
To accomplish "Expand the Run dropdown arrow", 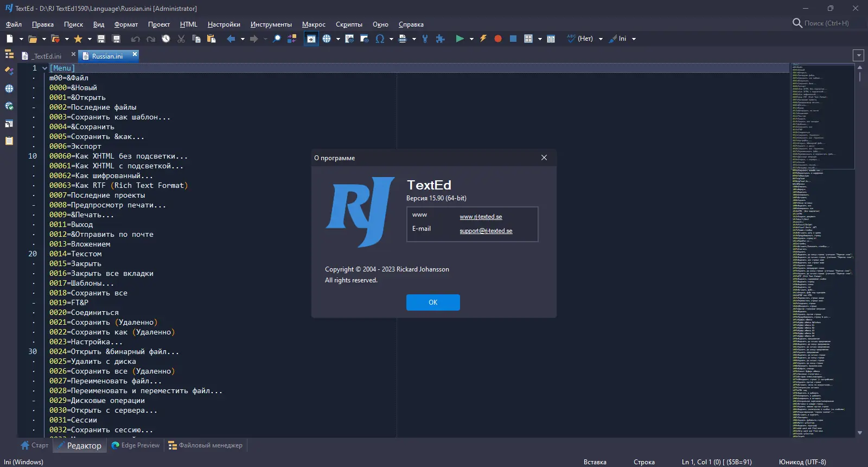I will [x=471, y=39].
